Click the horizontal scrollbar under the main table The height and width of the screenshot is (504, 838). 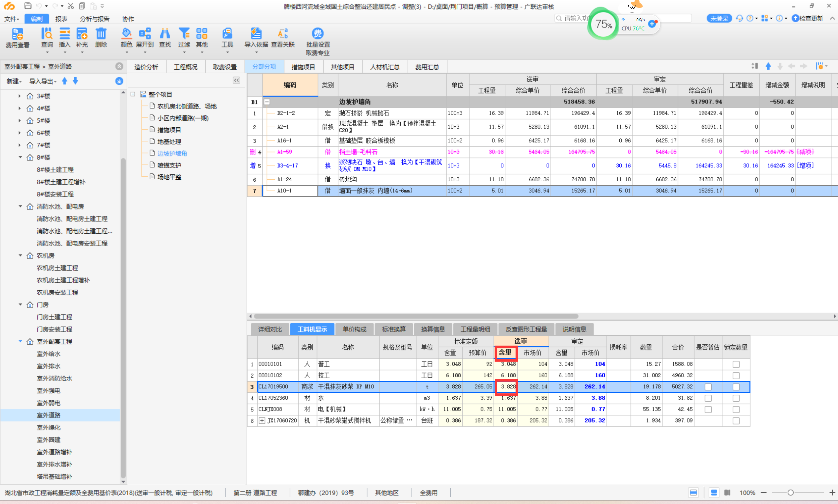point(416,316)
